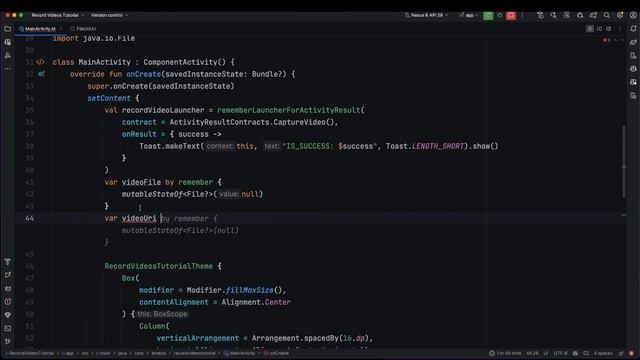This screenshot has height=360, width=640.
Task: Click the app breadcrumb in the navigation bar
Action: click(67, 353)
